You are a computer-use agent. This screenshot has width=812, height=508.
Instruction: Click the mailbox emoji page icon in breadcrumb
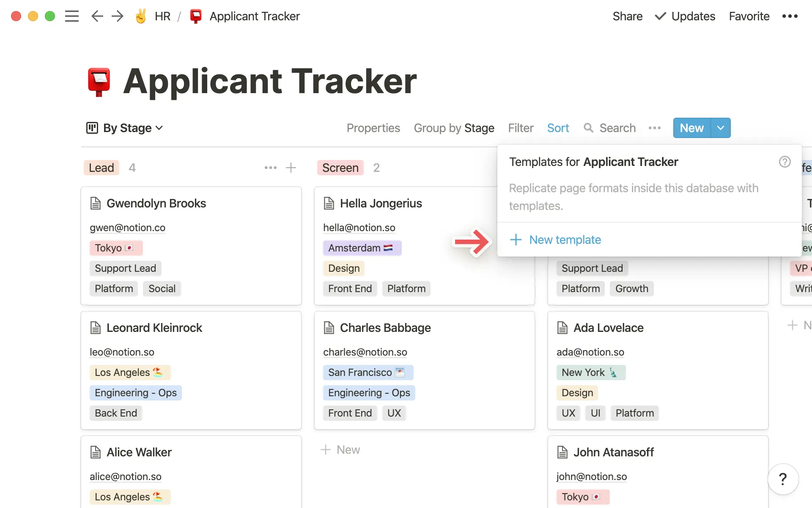(x=195, y=16)
